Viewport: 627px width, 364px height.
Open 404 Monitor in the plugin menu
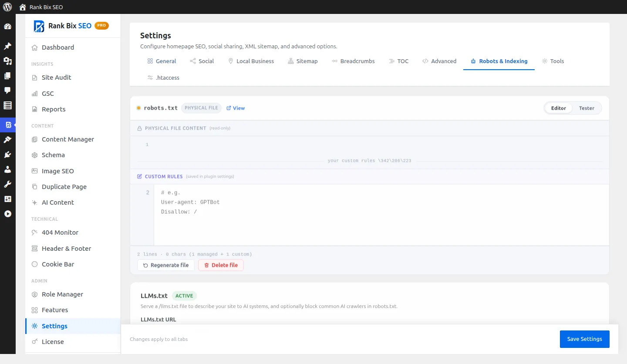point(73,233)
